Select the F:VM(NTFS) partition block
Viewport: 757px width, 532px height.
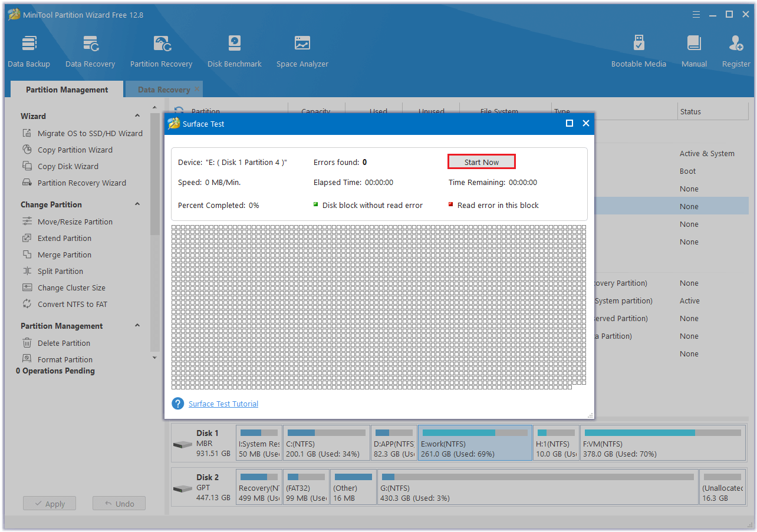pos(661,443)
